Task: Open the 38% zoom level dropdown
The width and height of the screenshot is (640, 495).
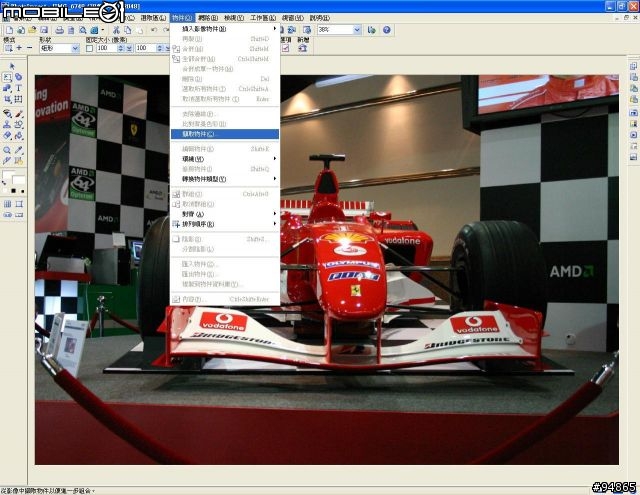Action: 357,30
